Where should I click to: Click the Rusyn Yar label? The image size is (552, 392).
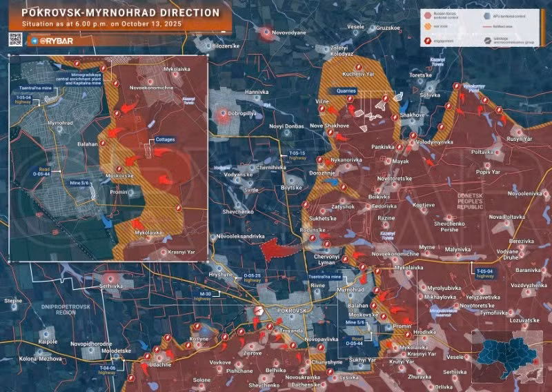520,139
